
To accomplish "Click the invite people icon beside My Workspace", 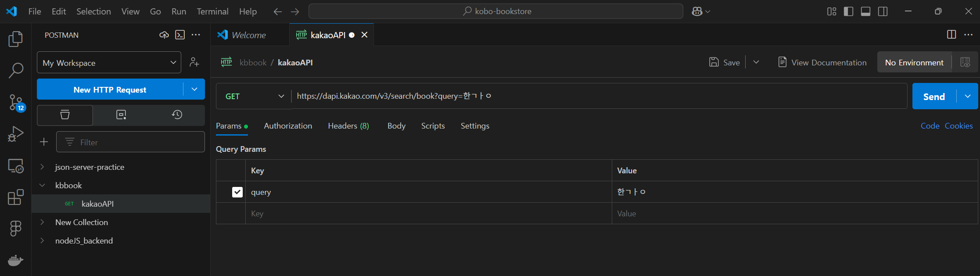I will [x=194, y=62].
